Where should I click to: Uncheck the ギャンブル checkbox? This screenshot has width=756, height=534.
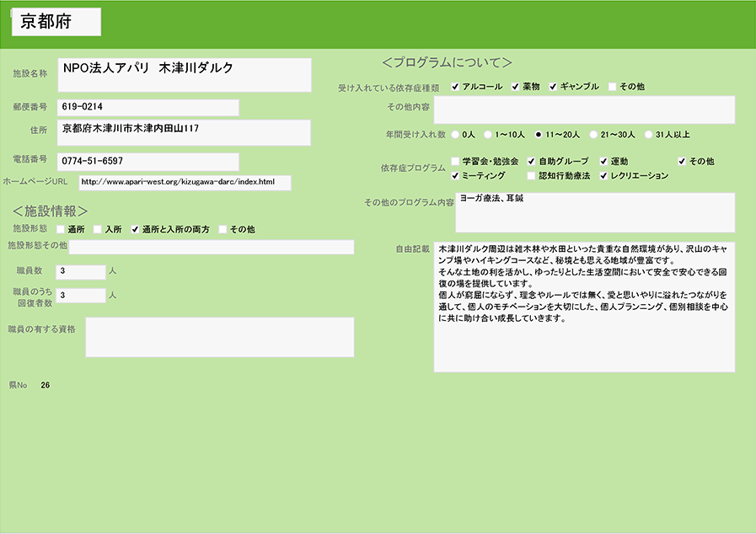tap(554, 87)
